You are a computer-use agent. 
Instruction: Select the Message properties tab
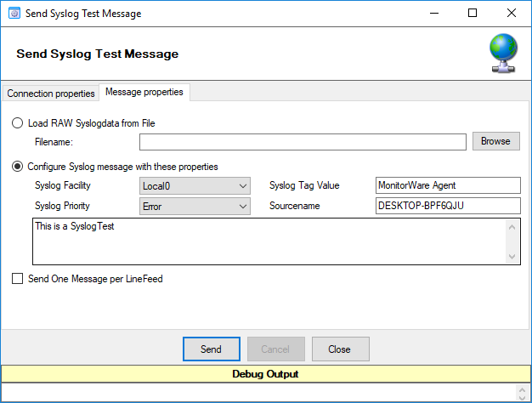pos(144,92)
